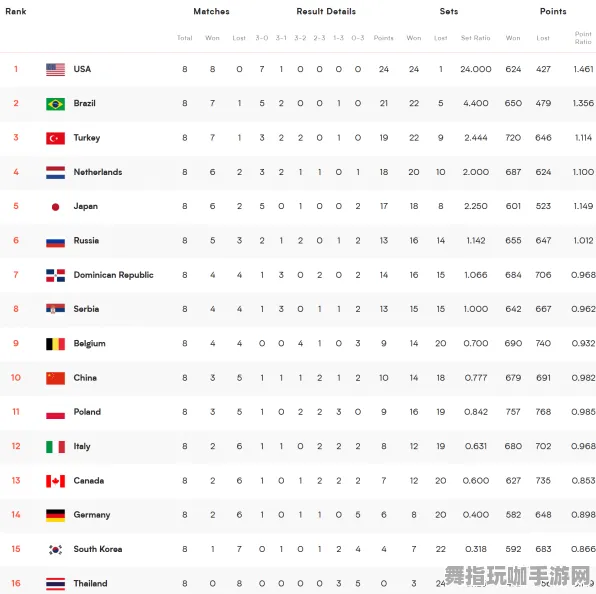Select the South Korea flag icon
The width and height of the screenshot is (596, 594).
click(x=55, y=550)
